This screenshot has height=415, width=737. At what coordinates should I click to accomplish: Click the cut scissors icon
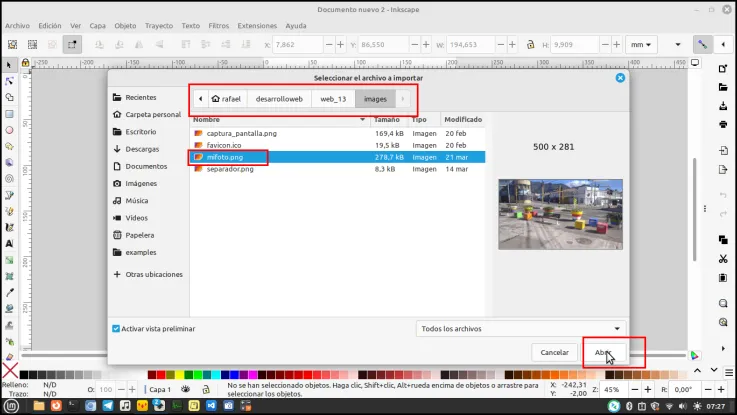coord(723,259)
